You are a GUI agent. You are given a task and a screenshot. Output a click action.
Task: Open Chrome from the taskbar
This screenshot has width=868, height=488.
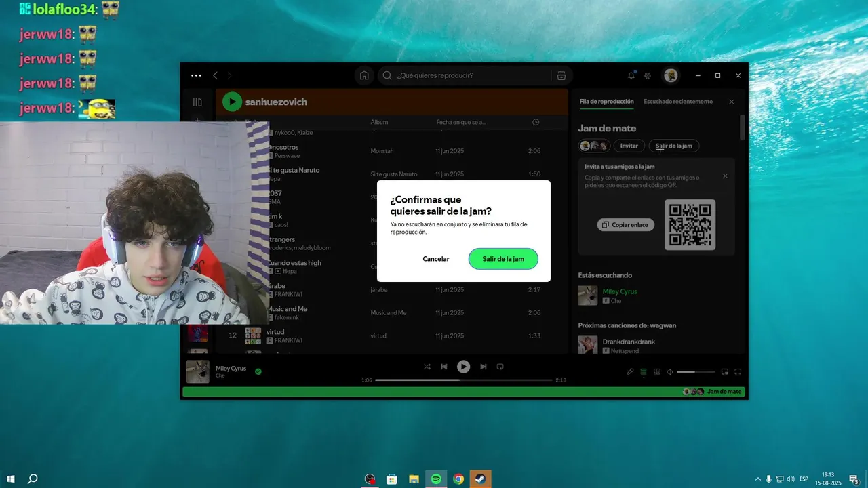(x=458, y=479)
